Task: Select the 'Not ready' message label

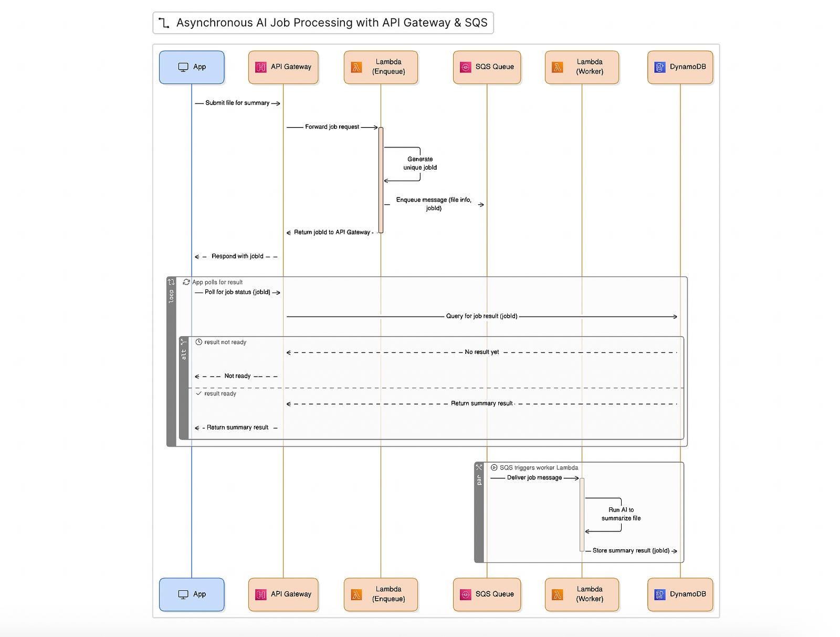Action: (237, 376)
